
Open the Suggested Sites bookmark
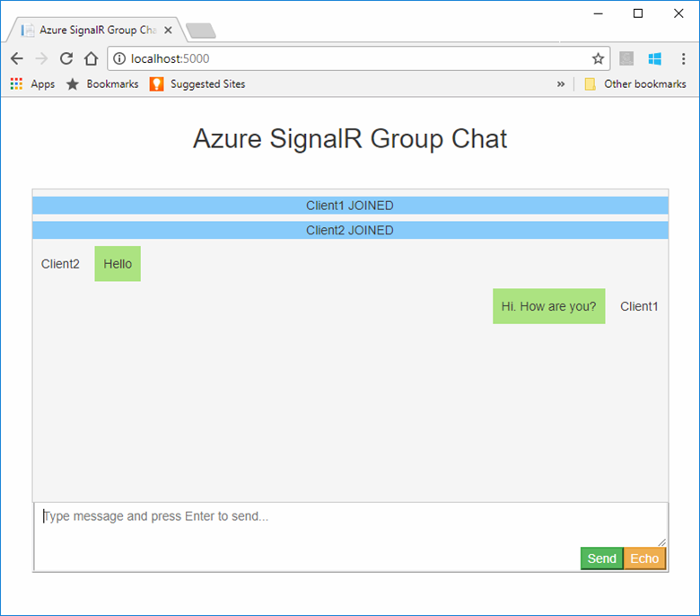(197, 84)
